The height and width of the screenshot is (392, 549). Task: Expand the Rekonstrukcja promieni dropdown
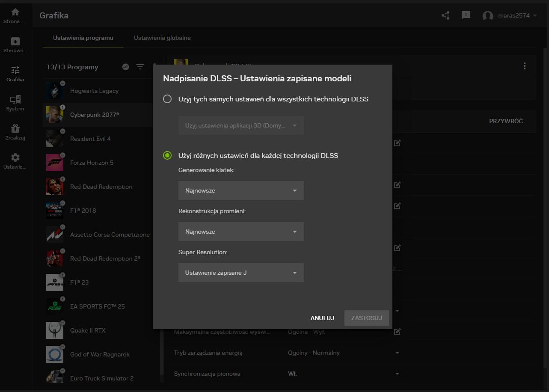coord(241,232)
